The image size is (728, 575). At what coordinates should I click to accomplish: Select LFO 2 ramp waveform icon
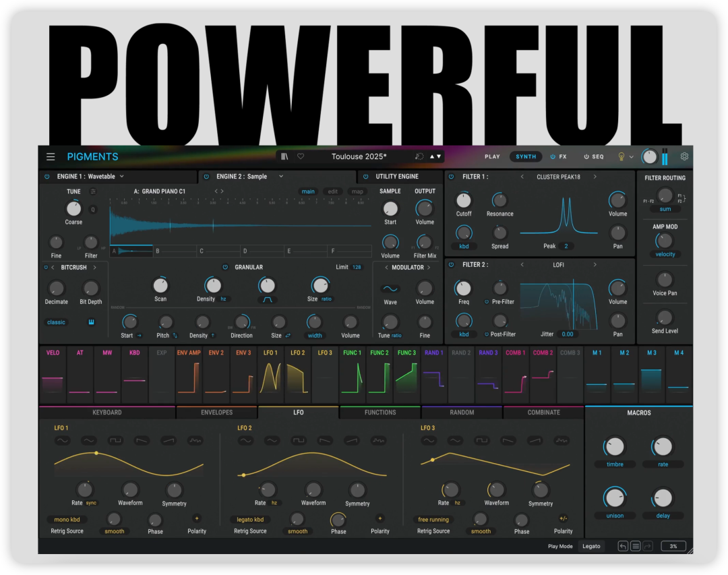(352, 440)
